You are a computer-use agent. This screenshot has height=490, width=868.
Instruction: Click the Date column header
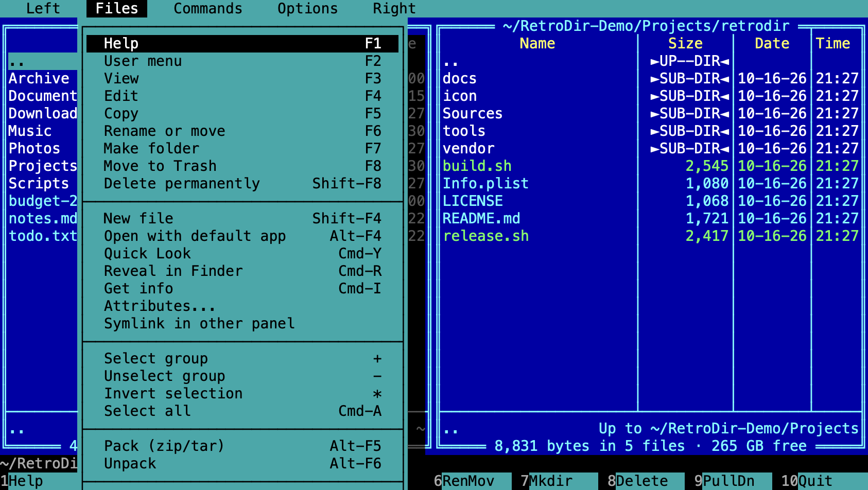coord(772,44)
